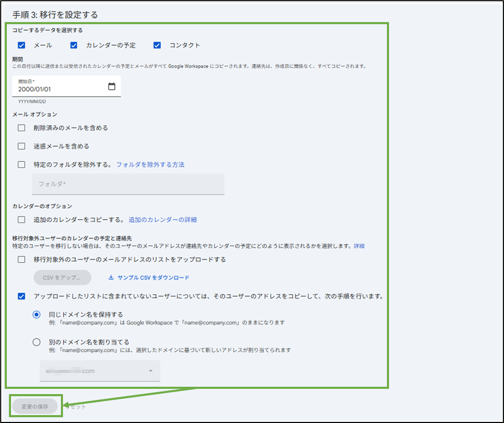Viewport: 504px width, 423px height.
Task: Open 追加のカレンダーの詳細 link
Action: [x=163, y=220]
